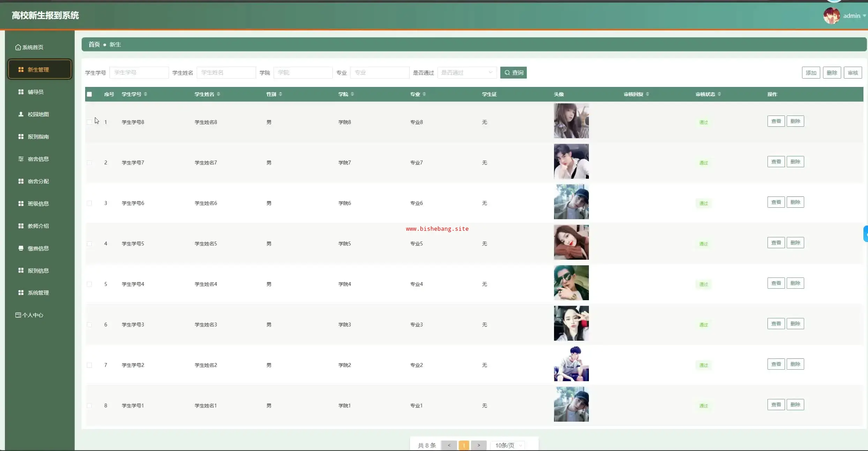Check the row for 学生学号8

point(89,122)
